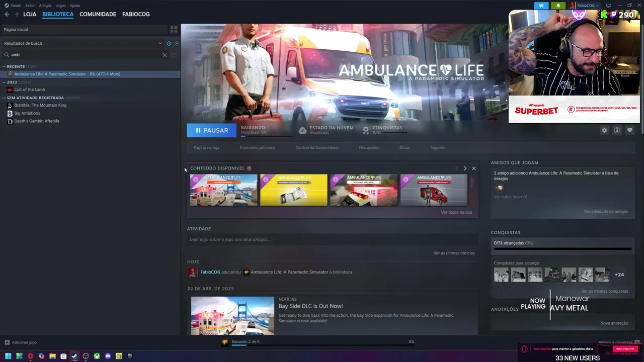Open Discord from the taskbar
The width and height of the screenshot is (644, 362).
[x=108, y=356]
